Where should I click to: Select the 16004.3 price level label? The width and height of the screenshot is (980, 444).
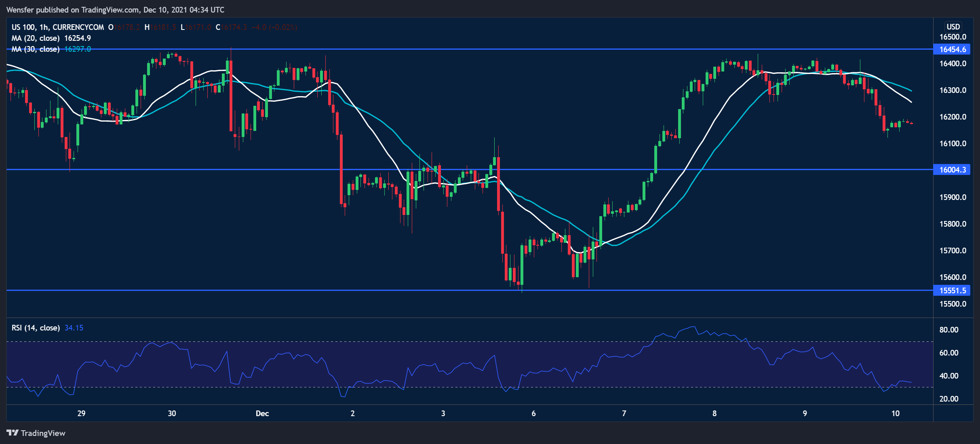952,170
